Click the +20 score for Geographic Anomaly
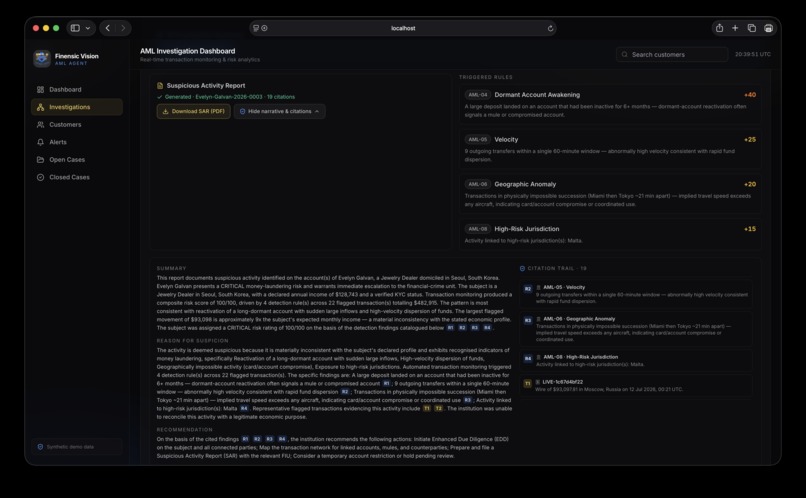This screenshot has height=498, width=806. click(749, 184)
